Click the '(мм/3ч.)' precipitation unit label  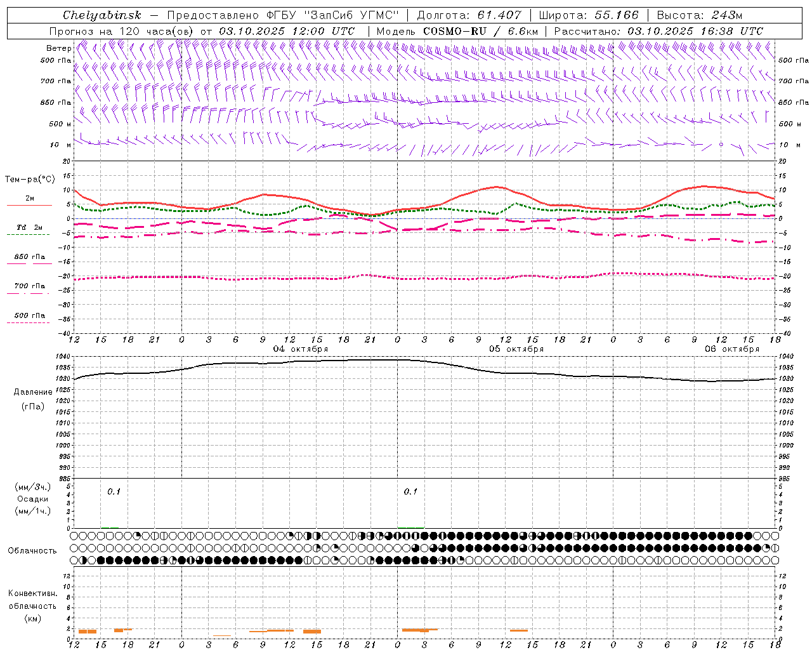coord(33,487)
